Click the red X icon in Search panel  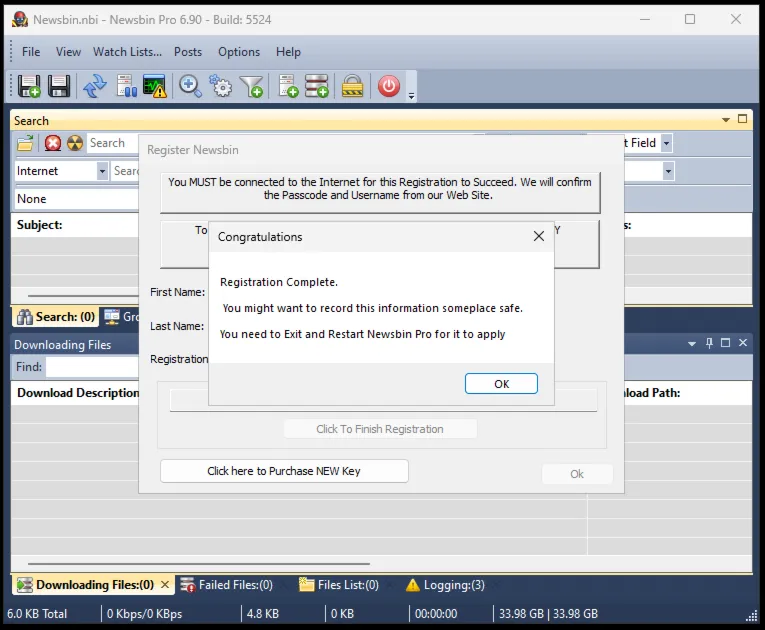point(53,143)
